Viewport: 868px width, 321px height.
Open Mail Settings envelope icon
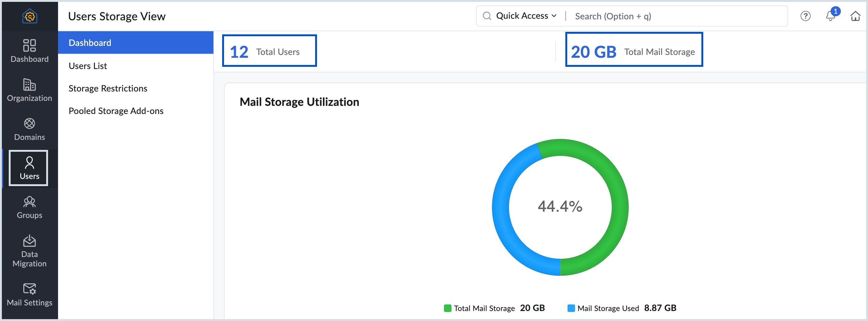coord(29,289)
